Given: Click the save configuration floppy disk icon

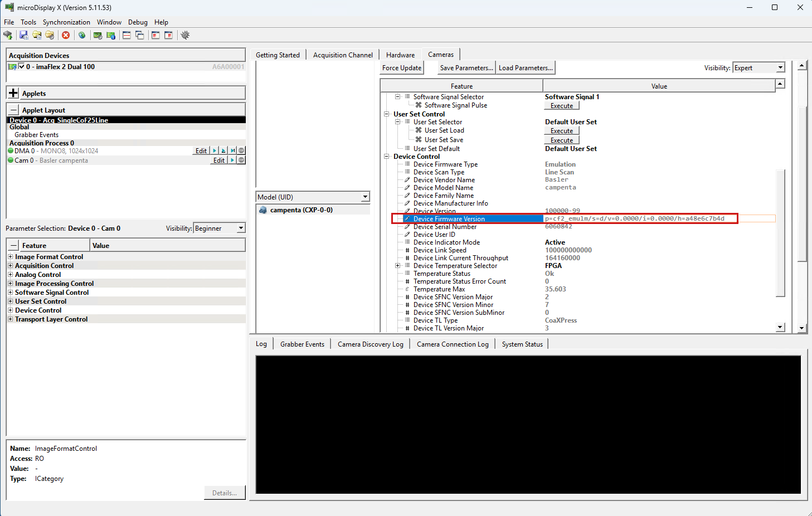Looking at the screenshot, I should coord(23,35).
